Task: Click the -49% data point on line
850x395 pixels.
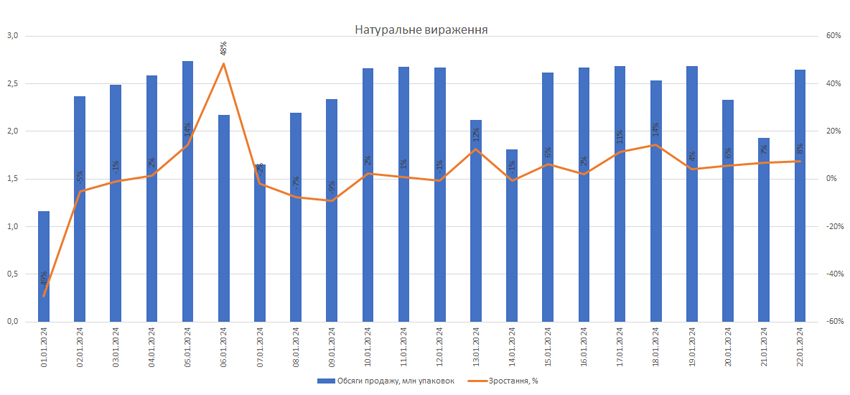Action: tap(43, 296)
